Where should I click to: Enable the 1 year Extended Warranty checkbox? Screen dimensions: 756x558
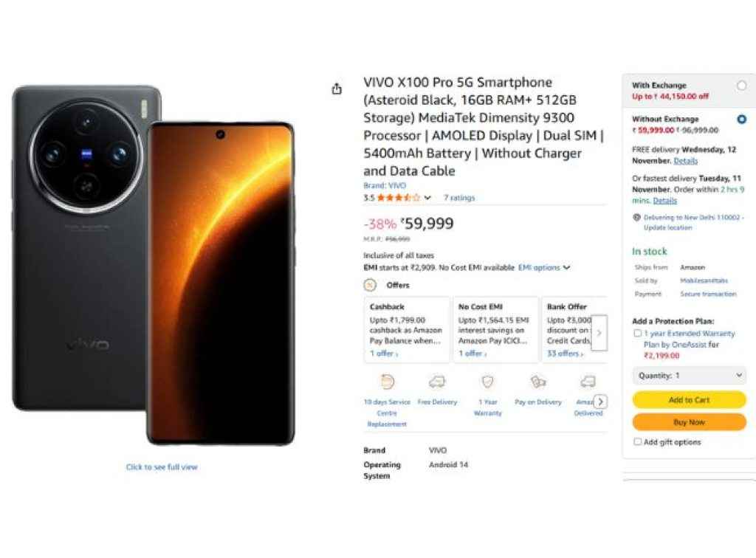coord(638,333)
